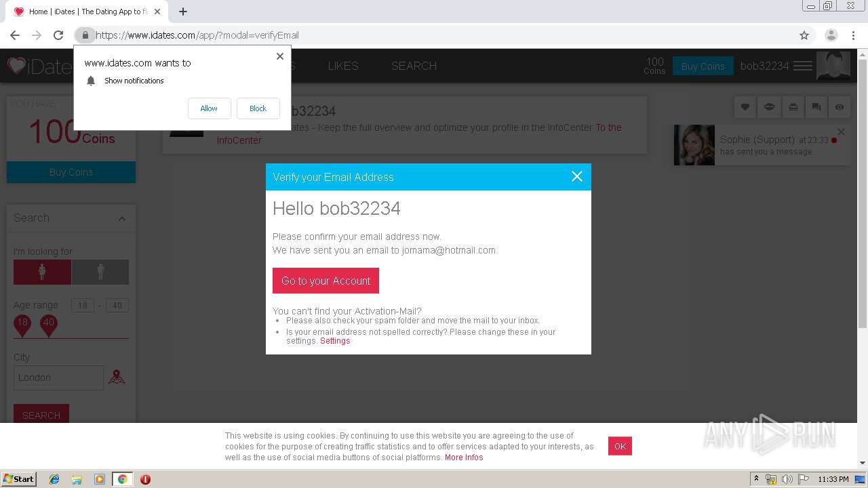The height and width of the screenshot is (488, 868).
Task: Click the maximum age field 40
Action: [x=117, y=305]
